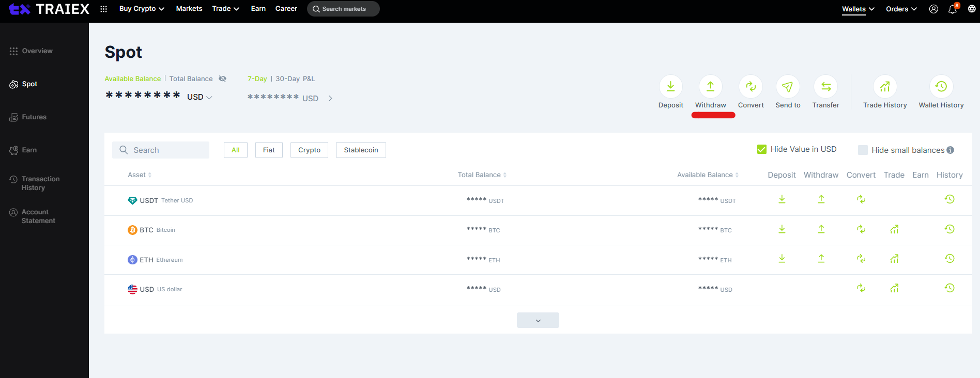
Task: Open the Markets menu item
Action: coord(189,9)
